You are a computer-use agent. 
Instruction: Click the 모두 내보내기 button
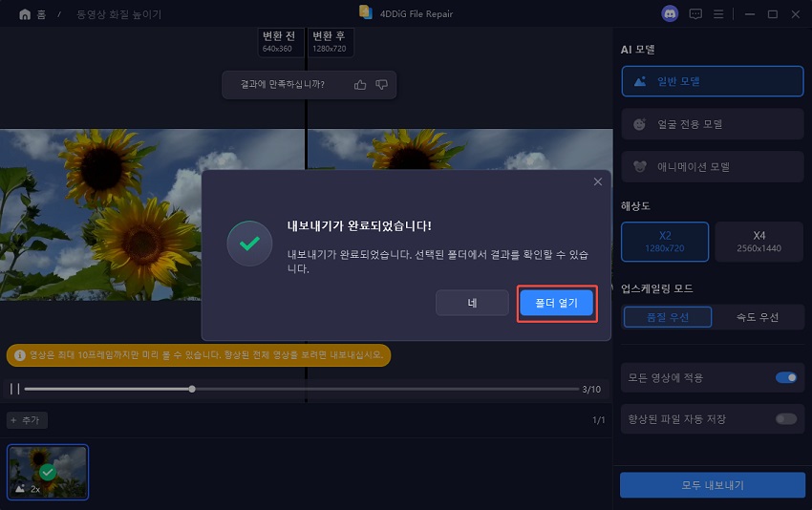pyautogui.click(x=713, y=485)
